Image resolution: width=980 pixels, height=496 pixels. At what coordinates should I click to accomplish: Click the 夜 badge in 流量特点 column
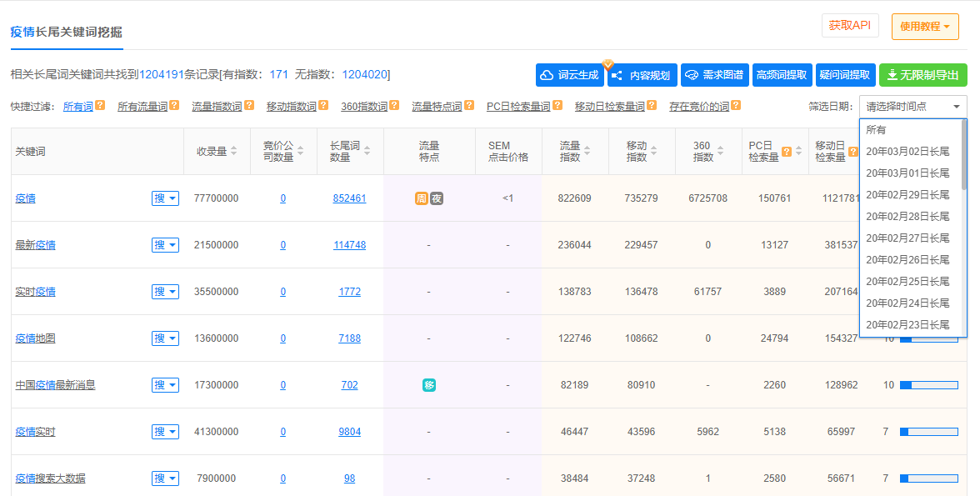coord(437,198)
